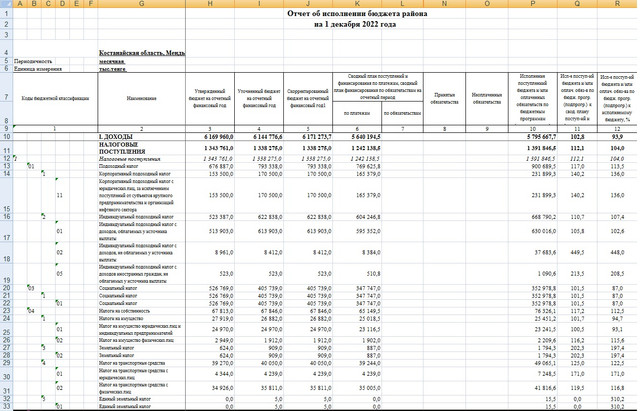Select column H header
This screenshot has height=411, width=640.
[x=210, y=4]
